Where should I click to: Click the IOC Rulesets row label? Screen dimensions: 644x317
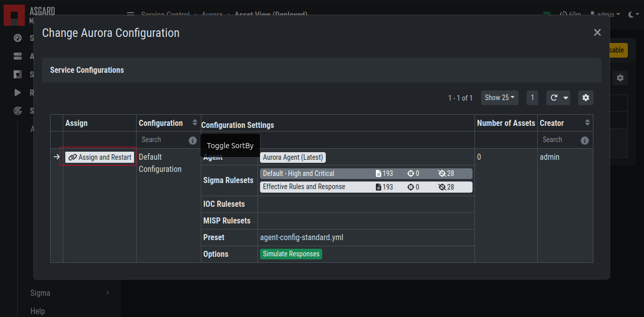pos(224,204)
